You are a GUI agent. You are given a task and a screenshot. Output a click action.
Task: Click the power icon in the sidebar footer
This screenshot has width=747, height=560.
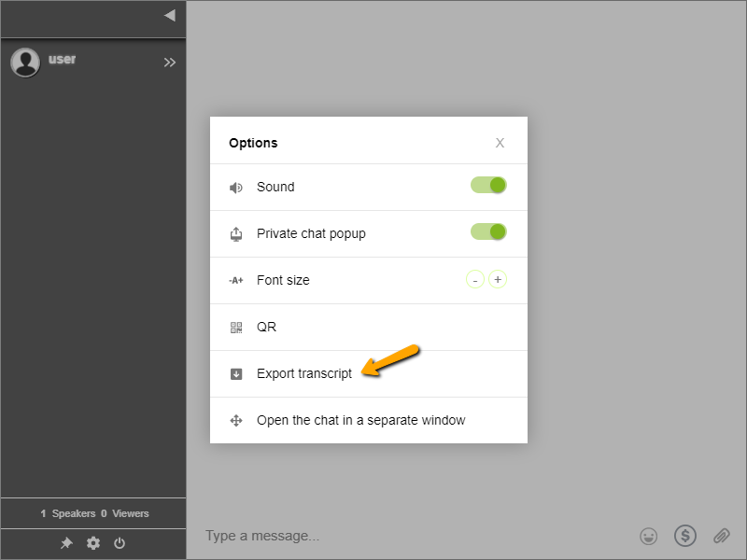point(120,542)
